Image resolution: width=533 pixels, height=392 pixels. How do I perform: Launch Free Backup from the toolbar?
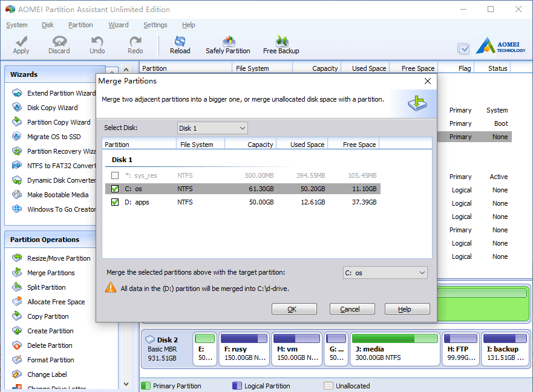click(x=281, y=45)
